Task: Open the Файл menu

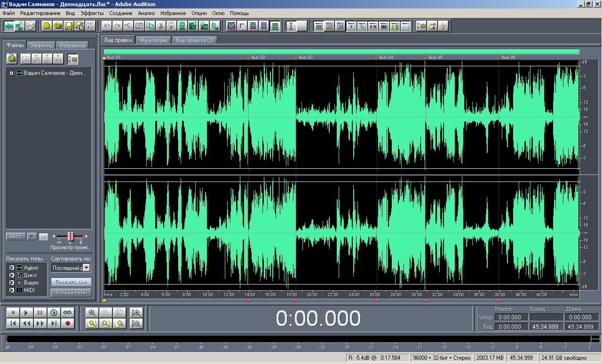Action: click(x=8, y=13)
